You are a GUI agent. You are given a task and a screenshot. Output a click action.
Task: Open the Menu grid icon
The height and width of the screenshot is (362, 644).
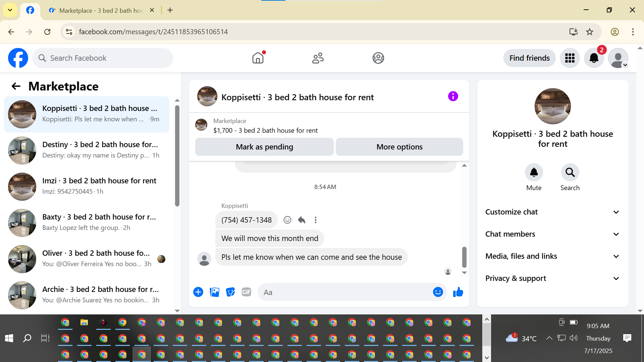(x=570, y=58)
